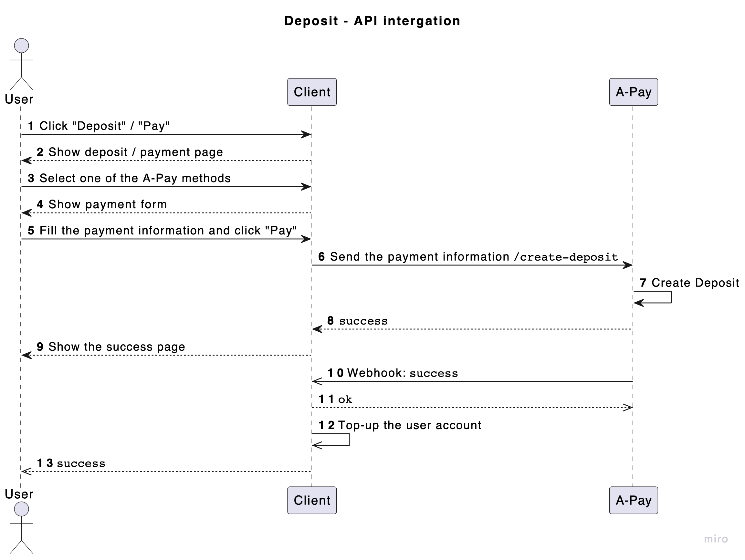Image resolution: width=745 pixels, height=560 pixels.
Task: Click the User actor figure at bottom
Action: point(21,527)
